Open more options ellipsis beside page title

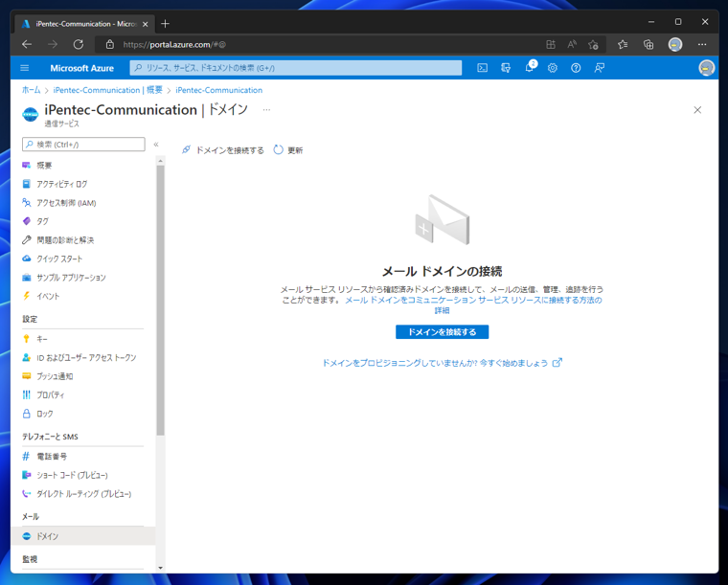266,110
